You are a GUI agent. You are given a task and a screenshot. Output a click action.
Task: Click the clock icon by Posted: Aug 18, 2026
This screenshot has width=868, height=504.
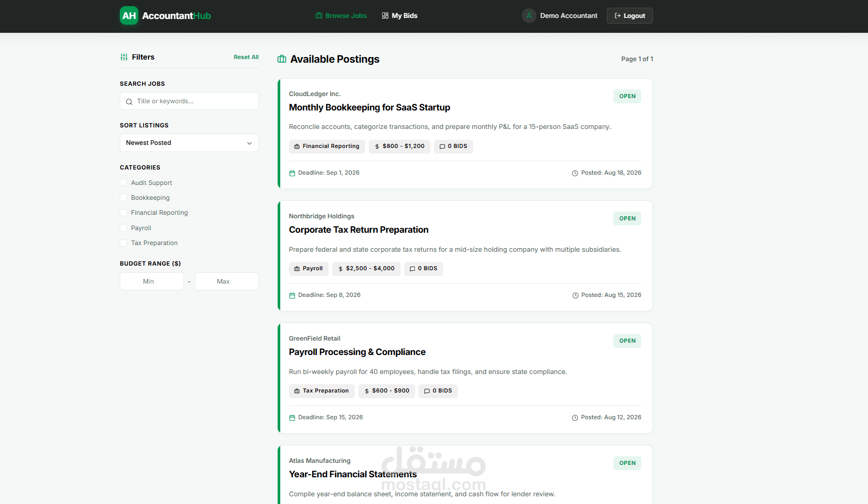575,173
